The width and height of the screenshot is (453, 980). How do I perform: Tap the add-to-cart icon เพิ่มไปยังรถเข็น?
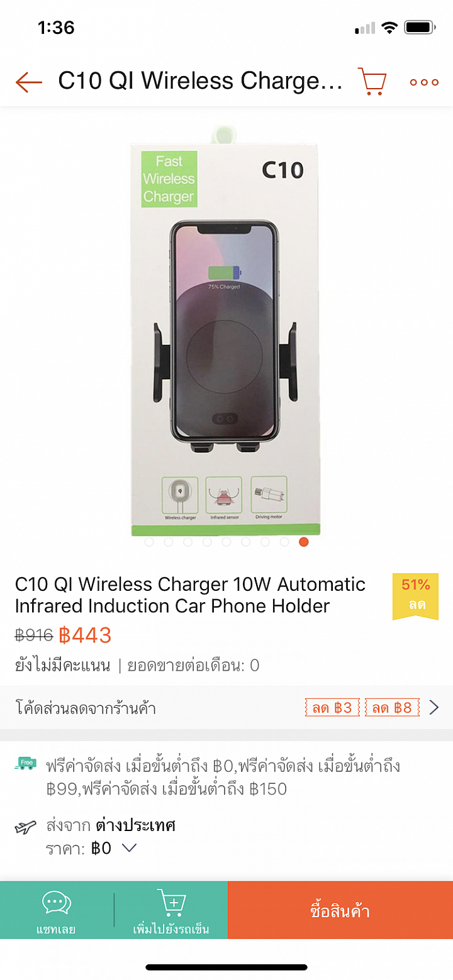[171, 903]
